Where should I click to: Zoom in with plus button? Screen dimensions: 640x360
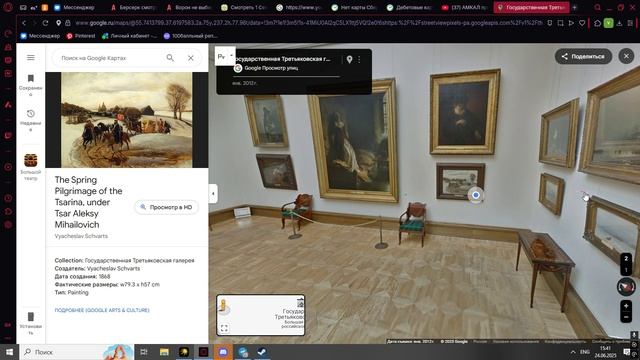(626, 306)
